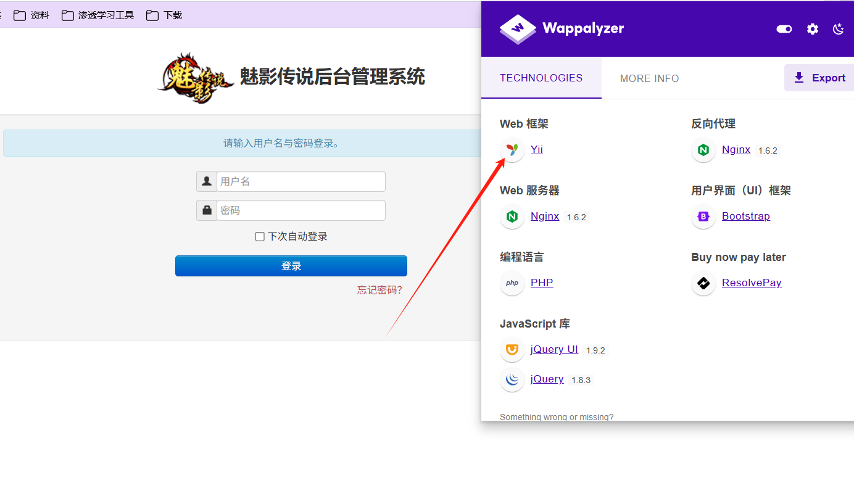The height and width of the screenshot is (504, 854).
Task: Open the Yii link
Action: (x=537, y=149)
